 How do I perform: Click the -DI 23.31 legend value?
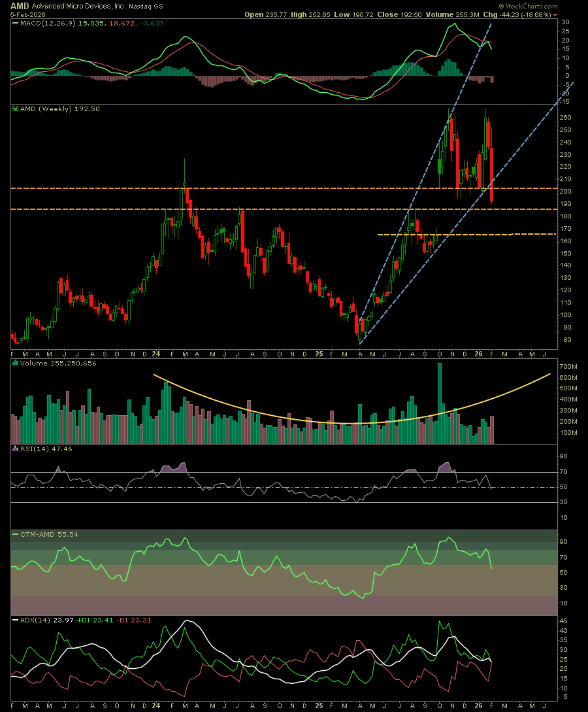point(134,620)
